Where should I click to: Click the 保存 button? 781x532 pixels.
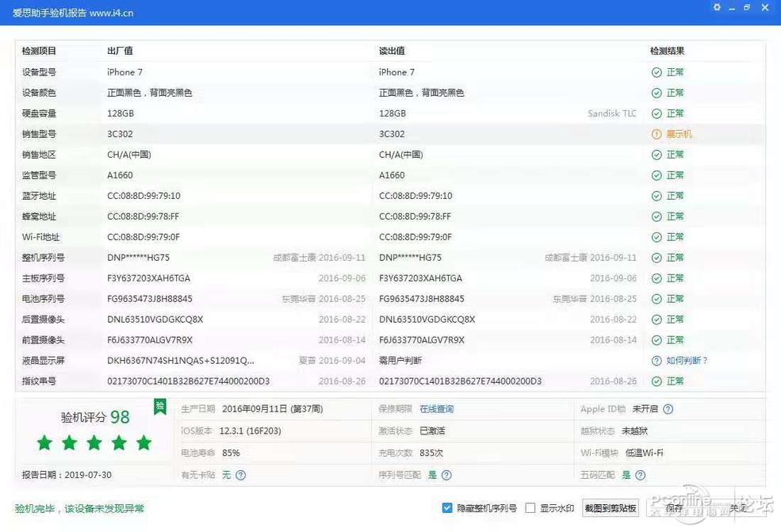[x=674, y=508]
